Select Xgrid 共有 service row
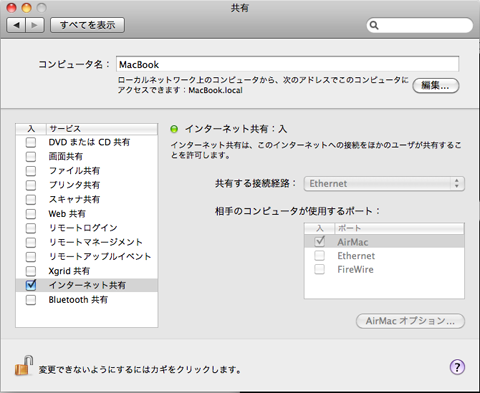The height and width of the screenshot is (393, 480). point(87,271)
